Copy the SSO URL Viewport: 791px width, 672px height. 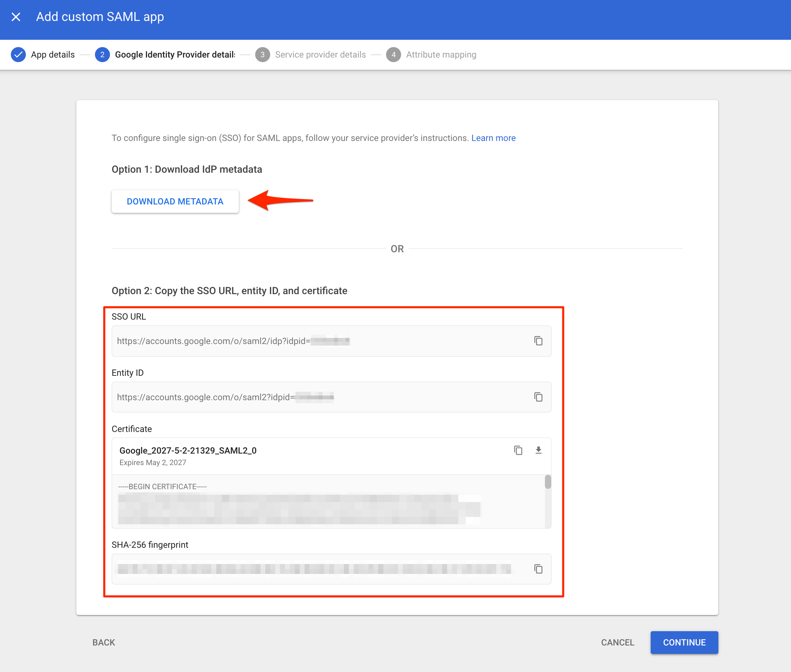[538, 341]
